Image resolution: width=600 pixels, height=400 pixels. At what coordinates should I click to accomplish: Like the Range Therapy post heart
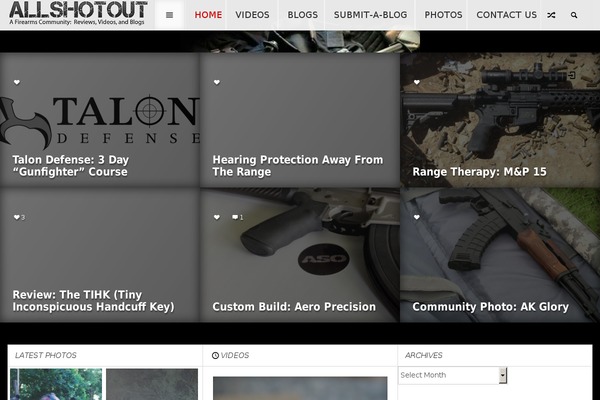point(417,82)
